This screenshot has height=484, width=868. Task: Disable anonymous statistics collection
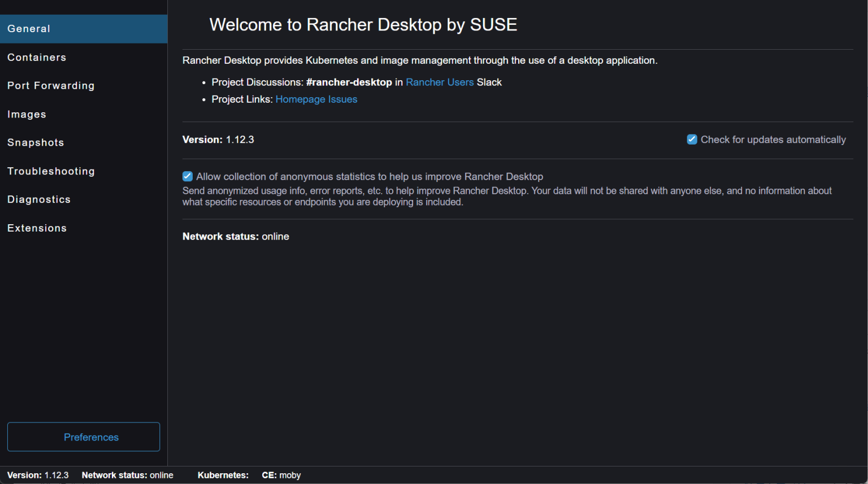187,176
